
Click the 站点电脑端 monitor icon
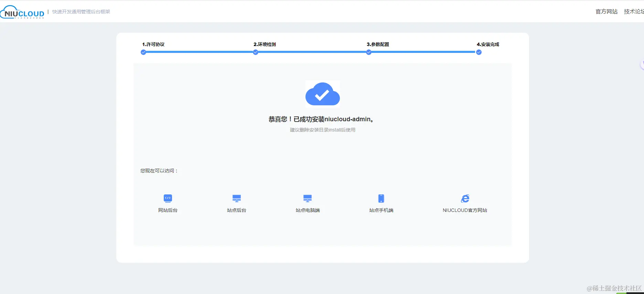coord(308,198)
